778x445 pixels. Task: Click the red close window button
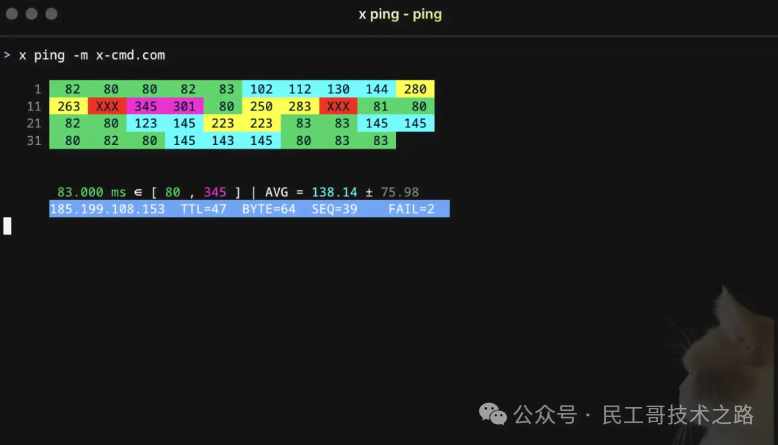pyautogui.click(x=11, y=14)
